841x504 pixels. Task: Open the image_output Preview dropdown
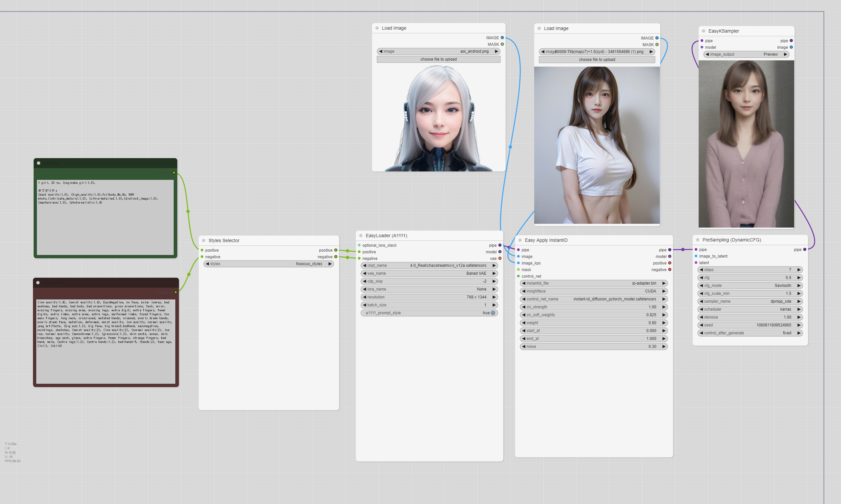(x=746, y=54)
